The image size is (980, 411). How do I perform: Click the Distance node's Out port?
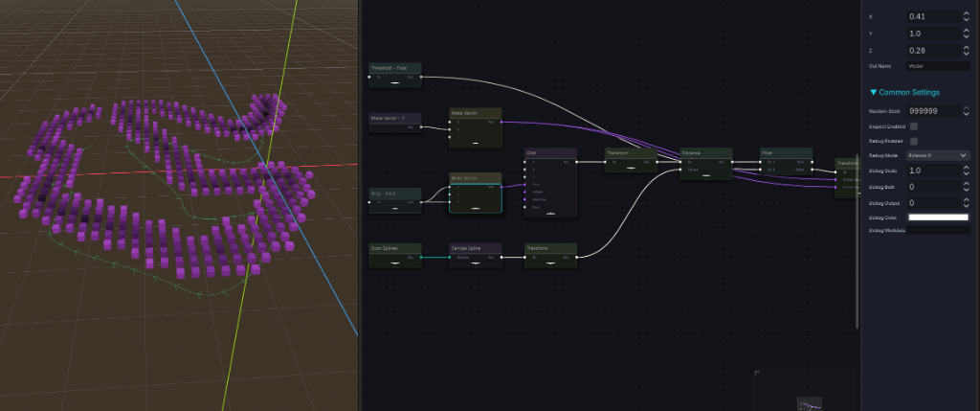(x=732, y=162)
